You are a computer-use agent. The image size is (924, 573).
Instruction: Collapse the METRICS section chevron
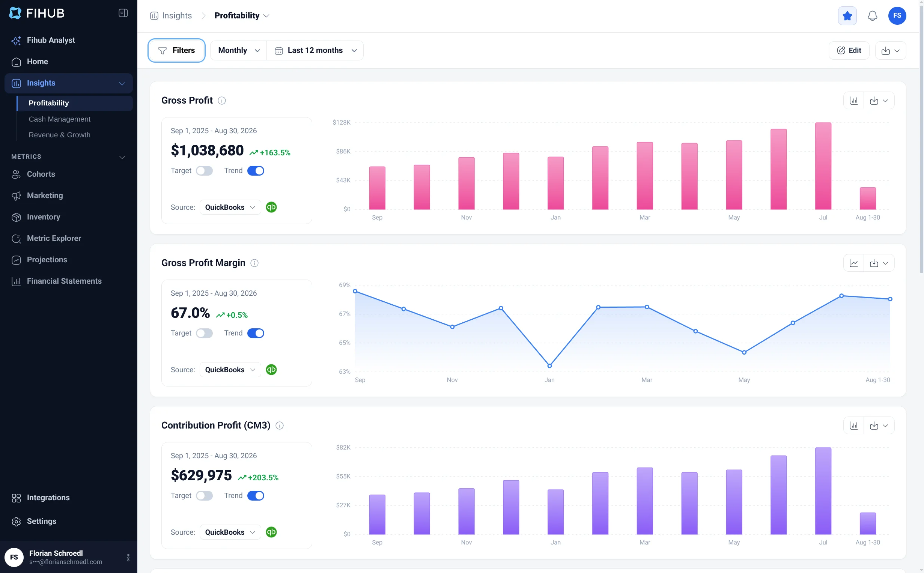[122, 157]
